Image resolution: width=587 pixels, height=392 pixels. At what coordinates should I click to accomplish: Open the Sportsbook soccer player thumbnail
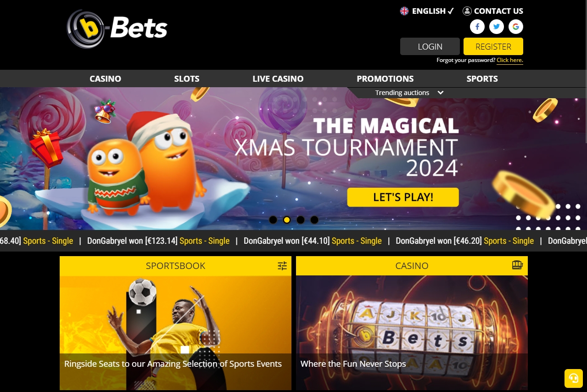coord(175,333)
